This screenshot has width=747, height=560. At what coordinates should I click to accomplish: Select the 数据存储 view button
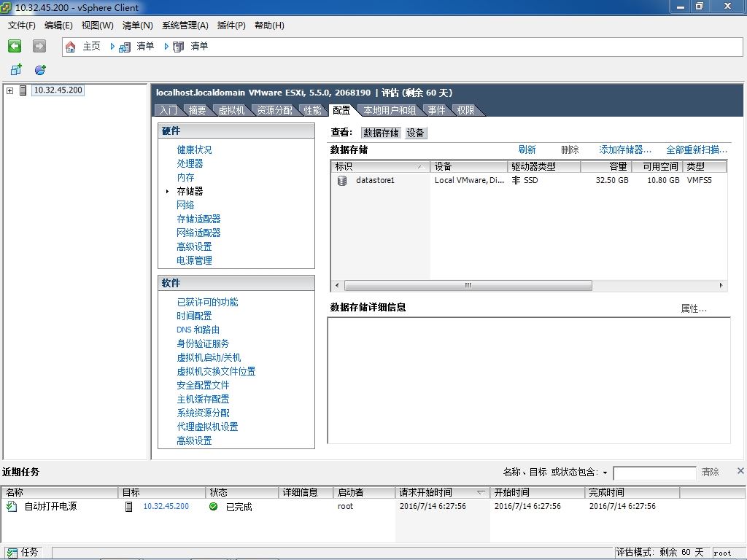point(381,133)
